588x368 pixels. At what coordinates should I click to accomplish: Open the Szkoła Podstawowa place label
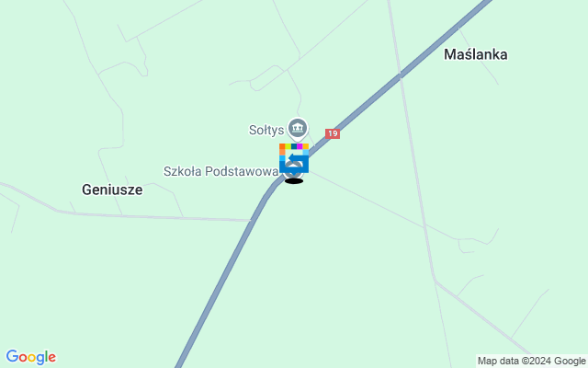click(221, 171)
